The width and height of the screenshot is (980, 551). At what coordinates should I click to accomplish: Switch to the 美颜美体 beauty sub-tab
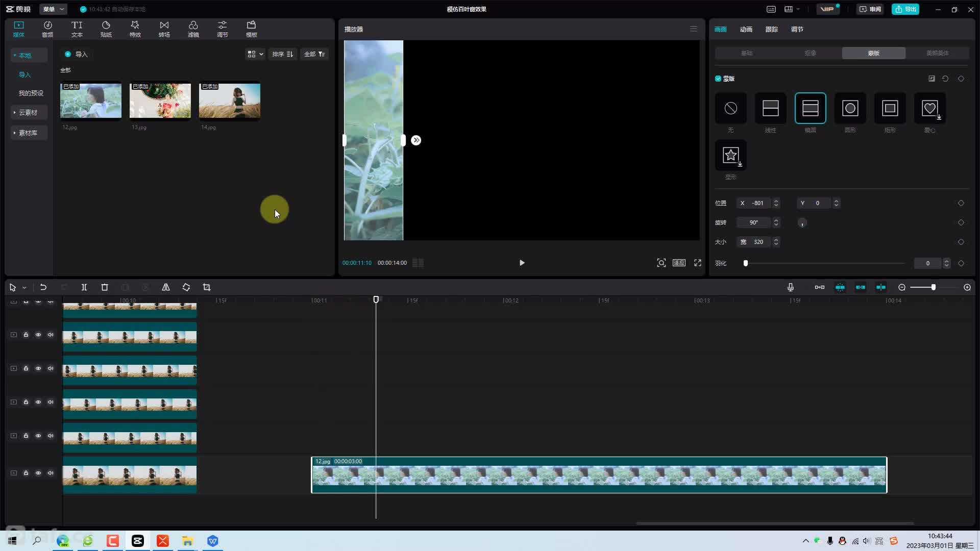(x=937, y=53)
